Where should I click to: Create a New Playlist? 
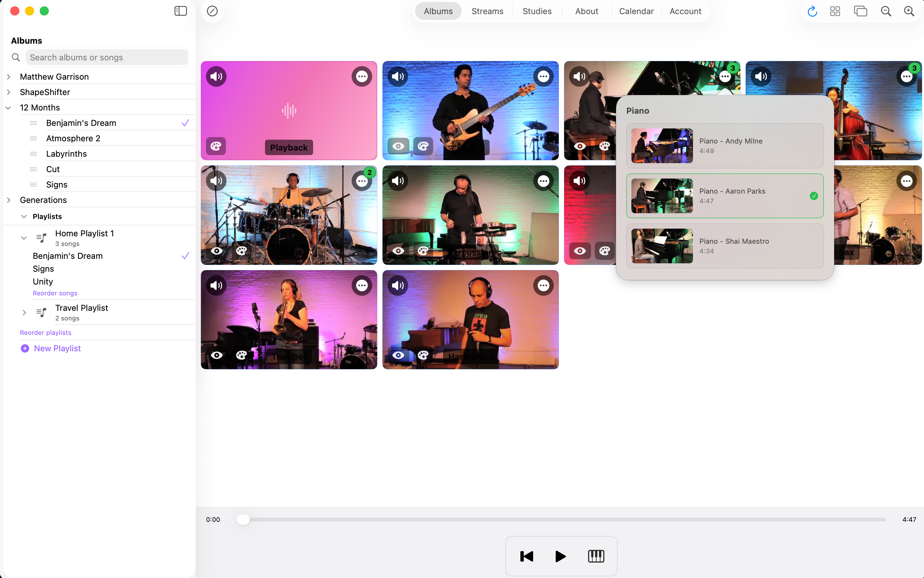click(50, 348)
